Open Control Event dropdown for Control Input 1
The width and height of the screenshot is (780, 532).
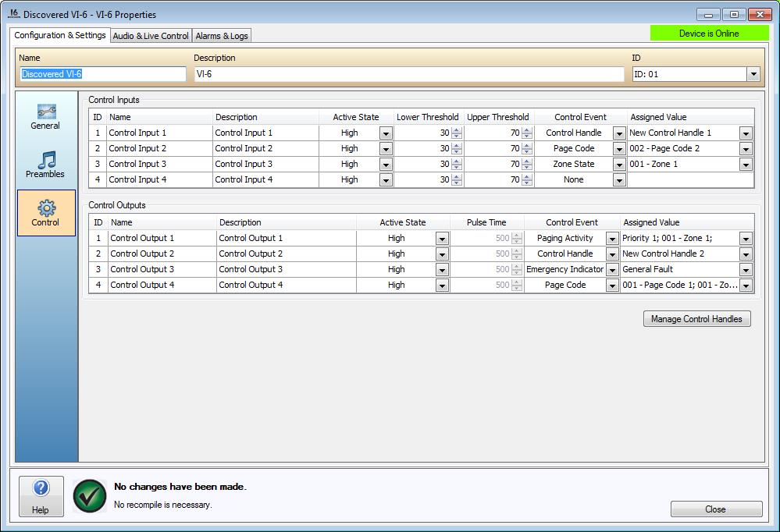(619, 133)
